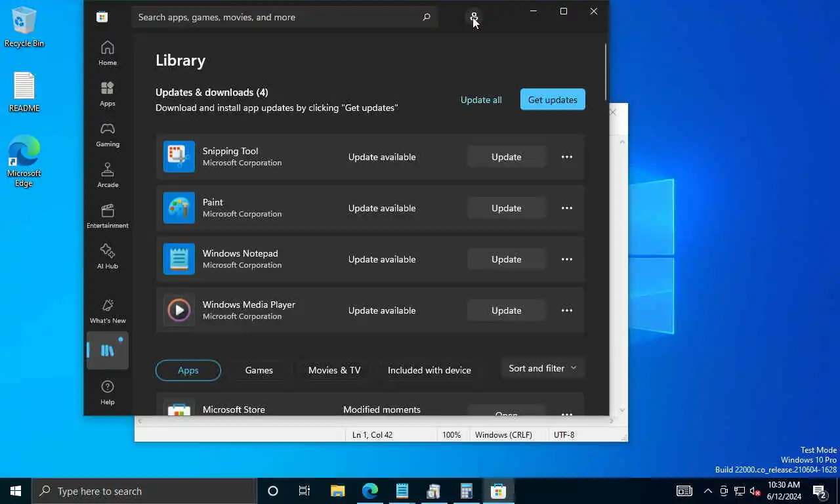The width and height of the screenshot is (840, 504).
Task: Click the search magnifier icon
Action: tap(427, 17)
